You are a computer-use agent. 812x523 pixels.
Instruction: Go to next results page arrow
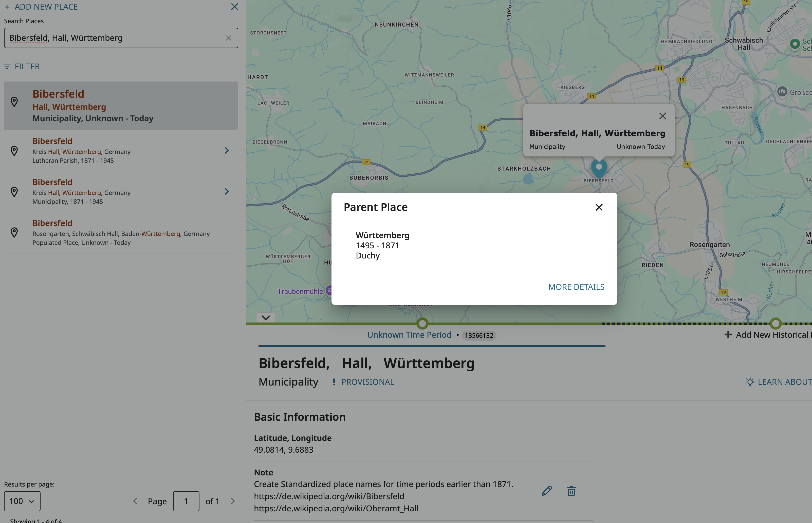(x=233, y=501)
